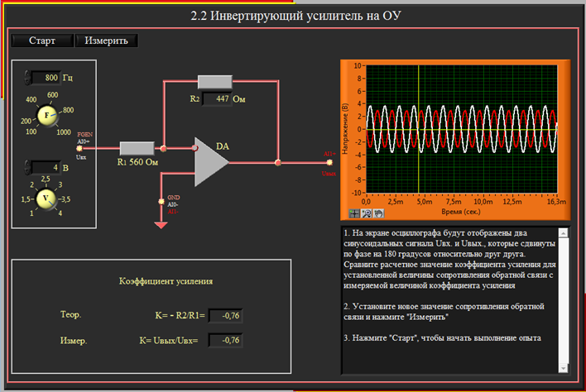Viewport: 586px width, 392px height.
Task: Select the graph zoom magnifier tool
Action: (x=367, y=213)
